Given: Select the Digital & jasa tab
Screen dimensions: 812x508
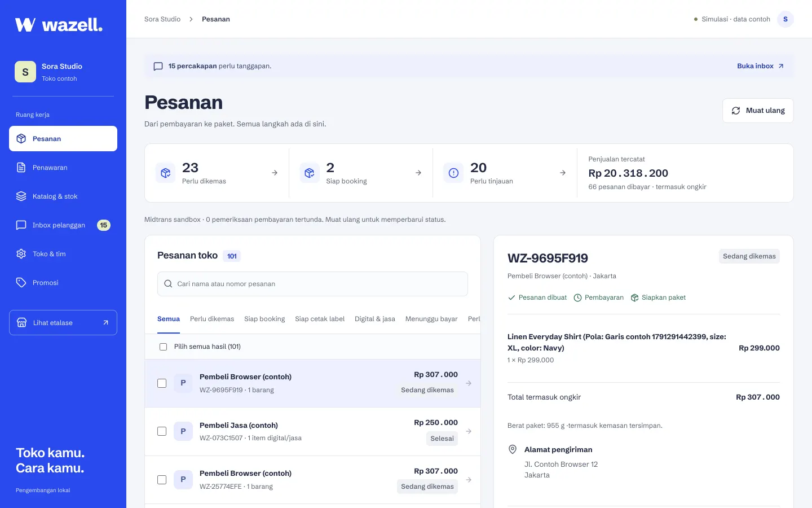Looking at the screenshot, I should [375, 319].
